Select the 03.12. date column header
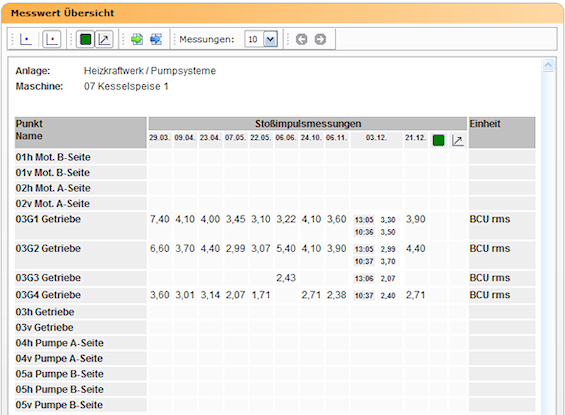 pos(376,138)
